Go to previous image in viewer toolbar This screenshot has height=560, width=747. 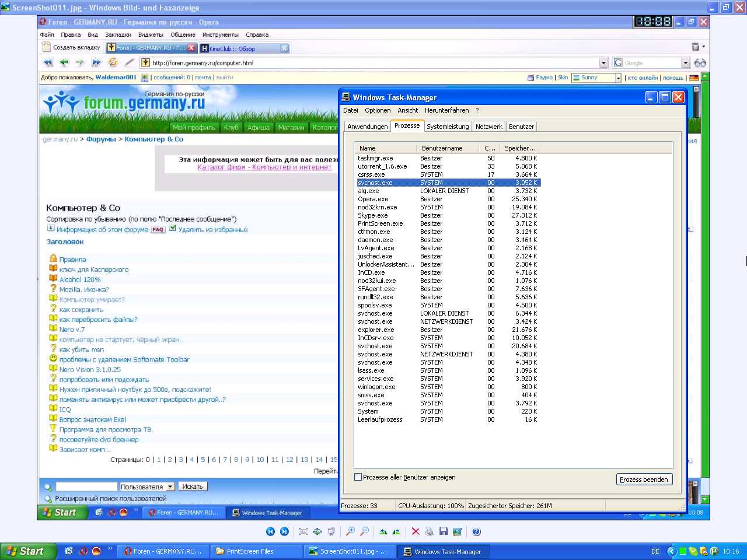(270, 531)
